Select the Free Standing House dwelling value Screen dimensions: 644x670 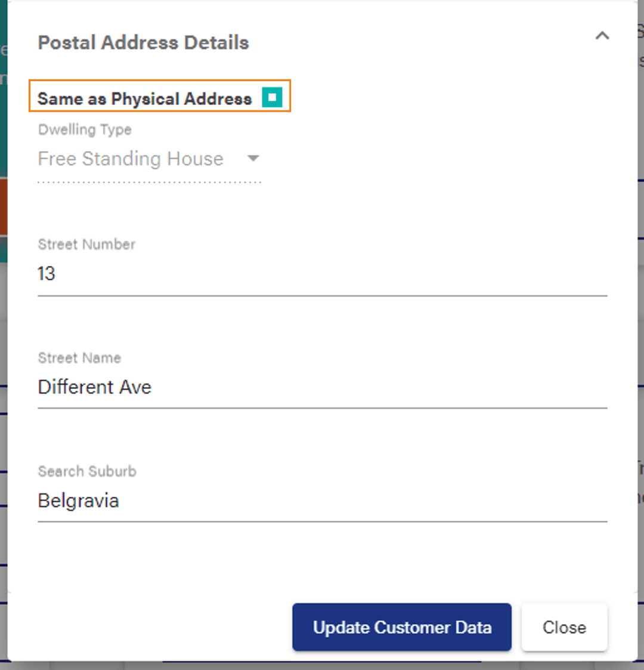pyautogui.click(x=131, y=158)
